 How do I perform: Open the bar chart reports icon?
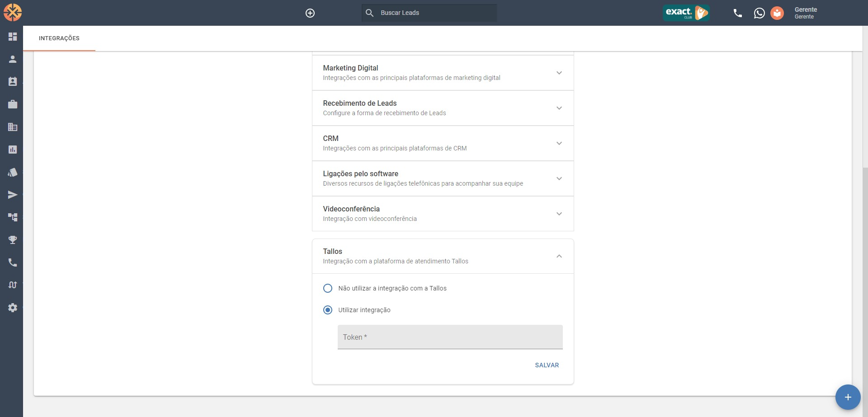click(13, 150)
